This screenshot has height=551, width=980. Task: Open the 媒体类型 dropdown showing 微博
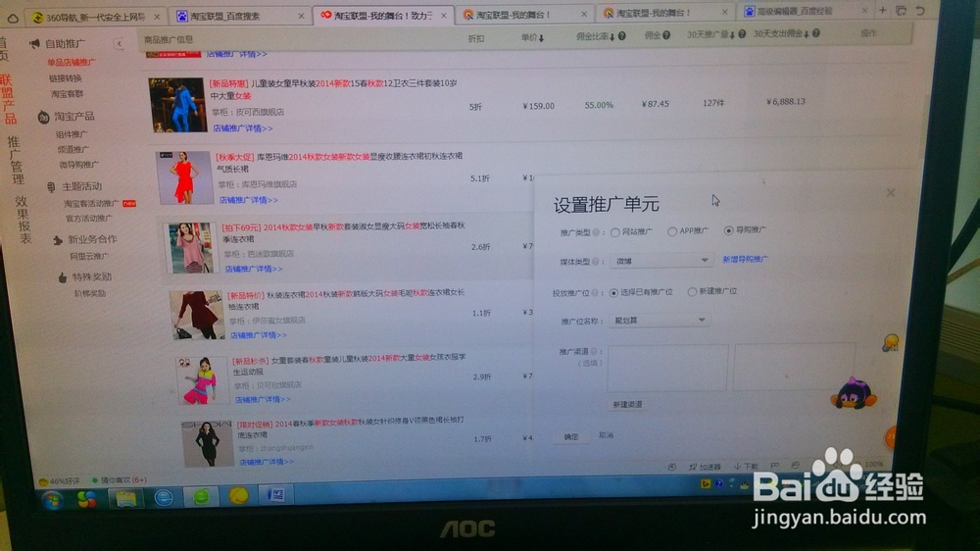661,261
